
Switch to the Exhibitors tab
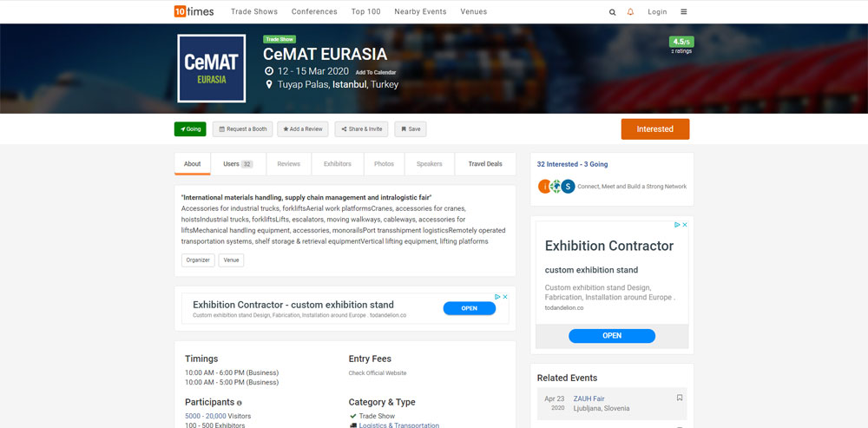338,164
